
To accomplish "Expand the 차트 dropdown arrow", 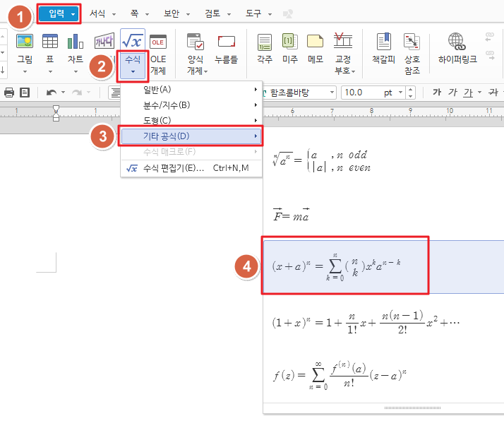I will 76,72.
